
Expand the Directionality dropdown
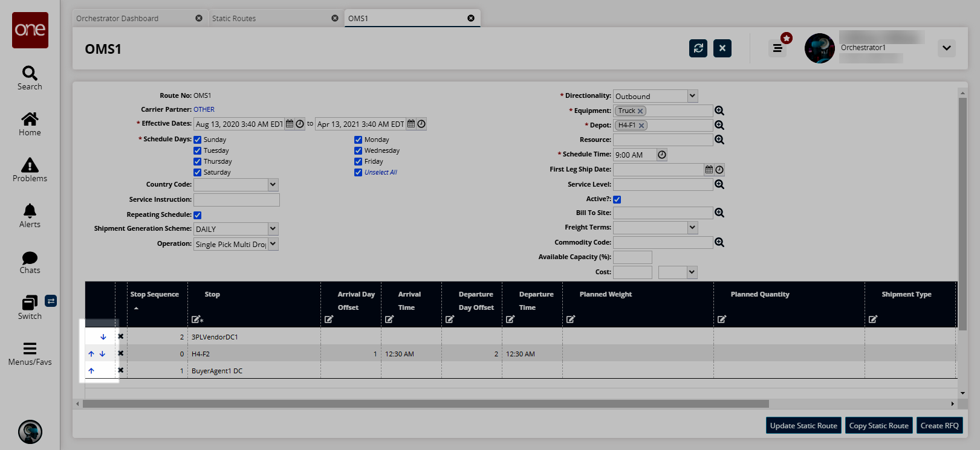(x=692, y=96)
